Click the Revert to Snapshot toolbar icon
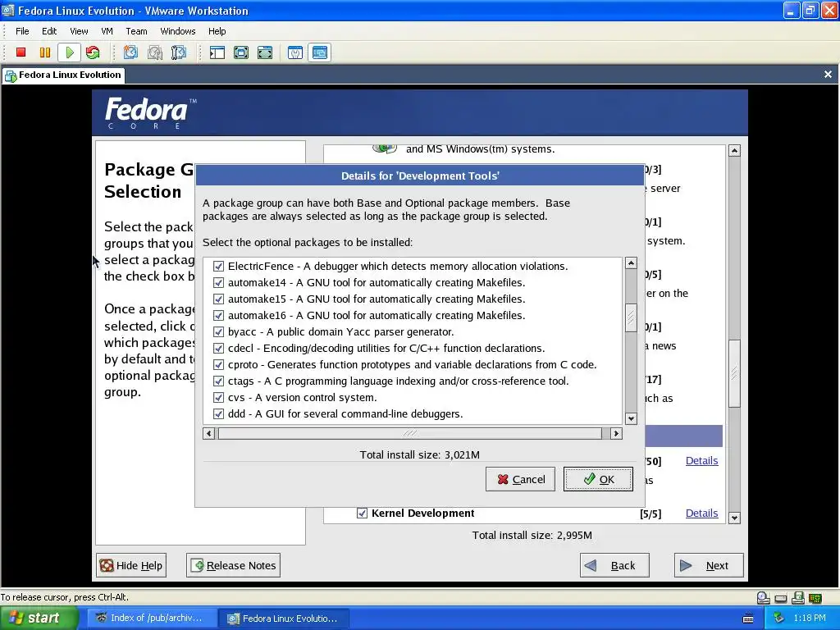Screen dimensions: 840x630 [155, 52]
